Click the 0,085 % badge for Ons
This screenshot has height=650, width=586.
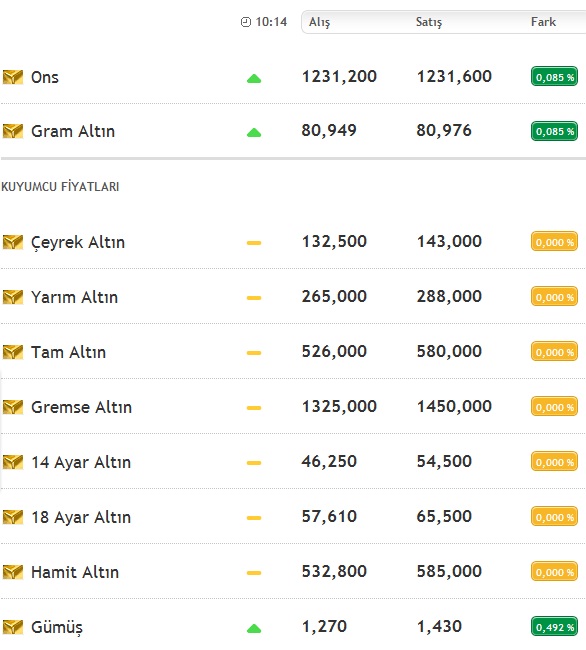click(x=555, y=77)
